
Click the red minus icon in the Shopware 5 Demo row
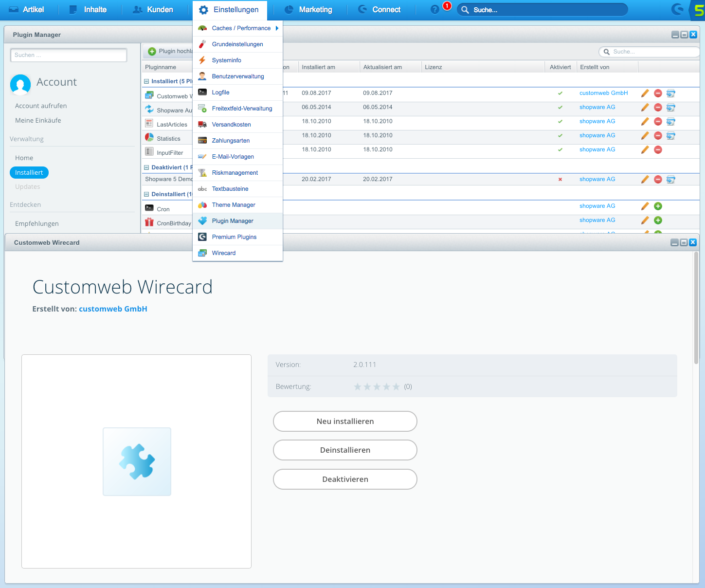(x=658, y=180)
